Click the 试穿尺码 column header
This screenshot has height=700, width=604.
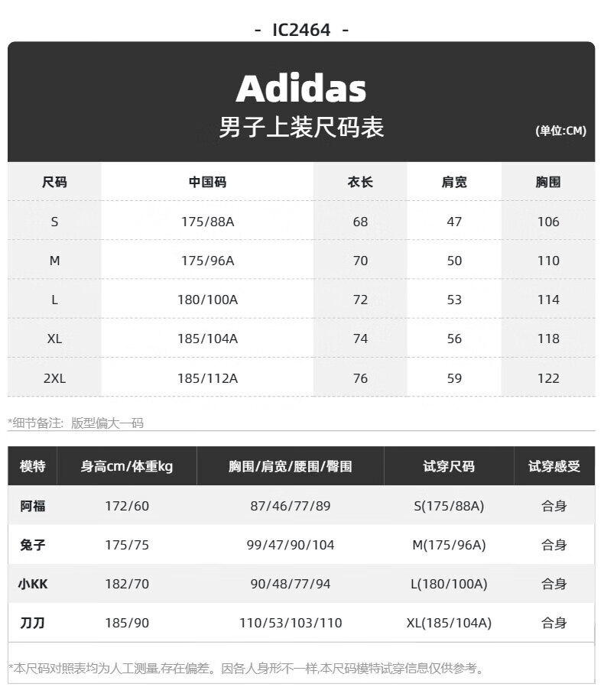click(449, 466)
